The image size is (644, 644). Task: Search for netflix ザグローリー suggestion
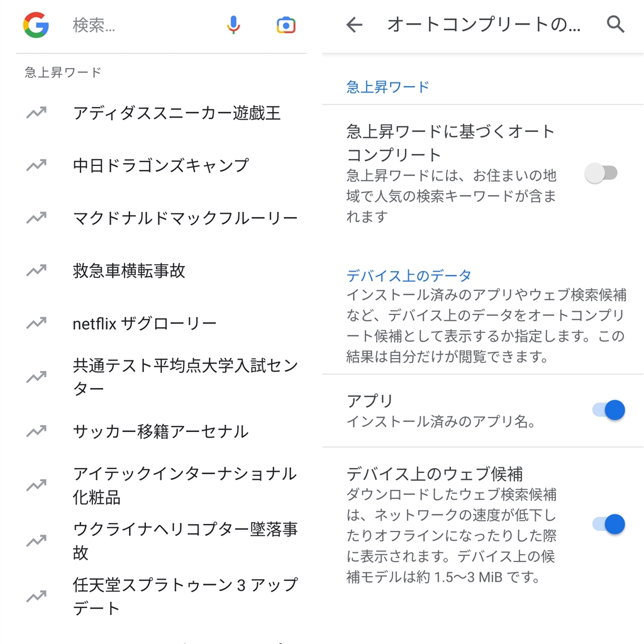[x=145, y=324]
